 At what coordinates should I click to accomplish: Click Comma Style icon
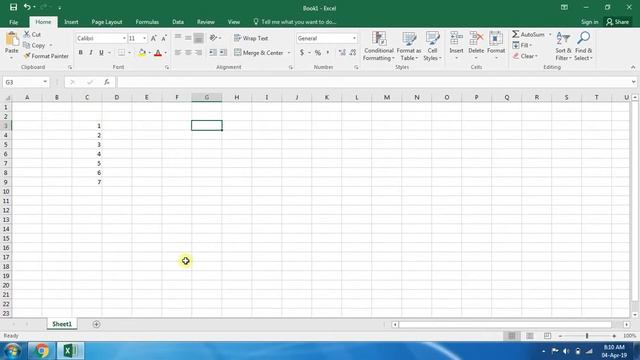pos(328,53)
